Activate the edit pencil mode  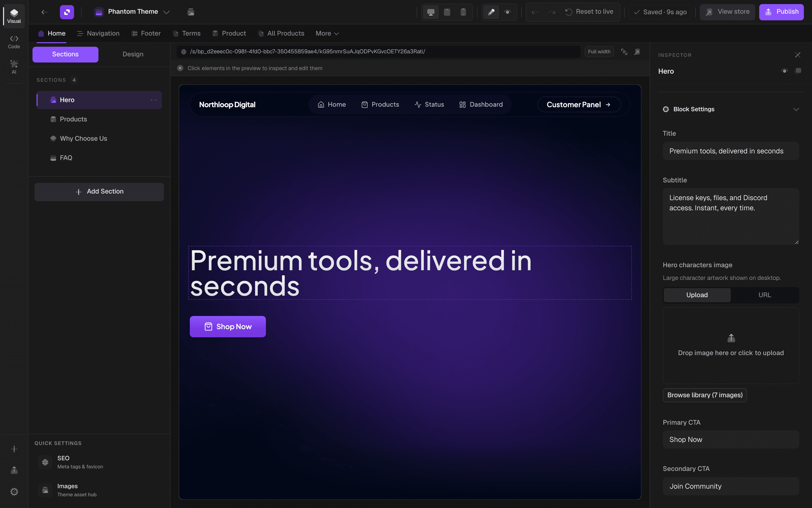(491, 12)
